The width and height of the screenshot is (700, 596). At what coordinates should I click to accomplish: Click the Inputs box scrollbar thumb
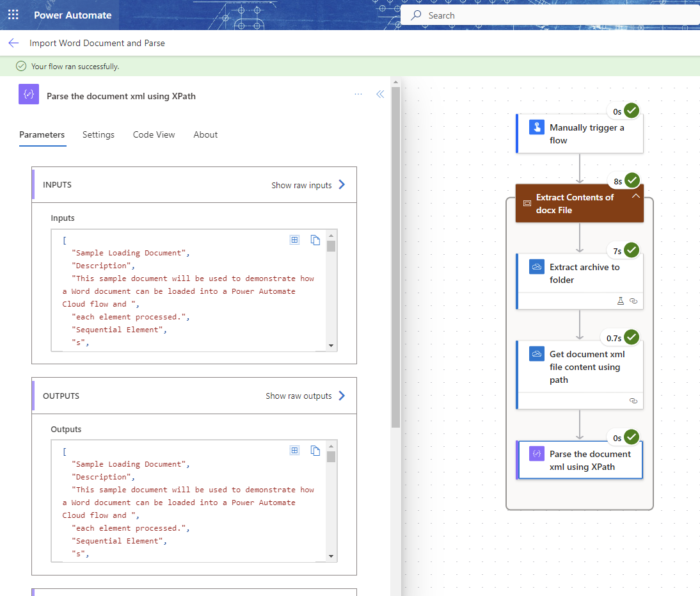click(x=331, y=246)
